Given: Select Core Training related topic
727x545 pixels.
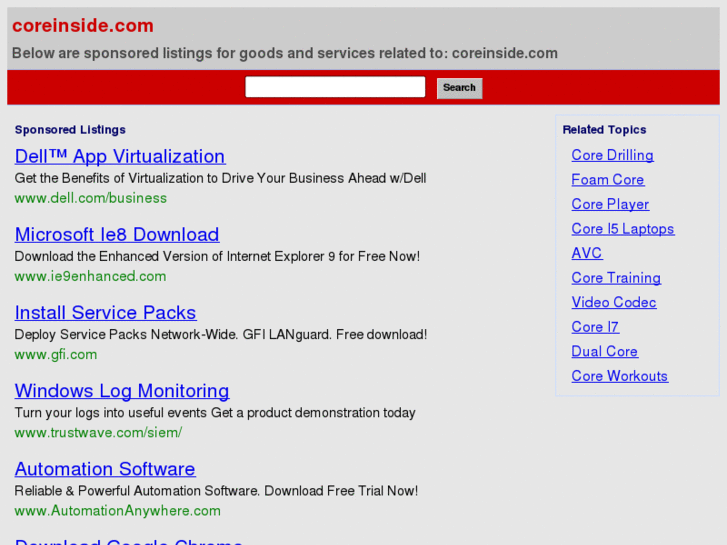Looking at the screenshot, I should click(616, 278).
